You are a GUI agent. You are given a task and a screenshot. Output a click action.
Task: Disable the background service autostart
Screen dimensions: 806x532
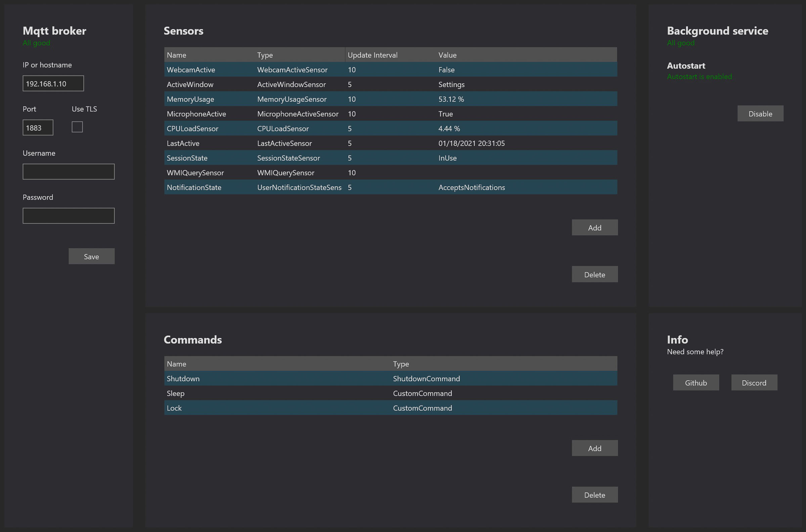pyautogui.click(x=760, y=114)
